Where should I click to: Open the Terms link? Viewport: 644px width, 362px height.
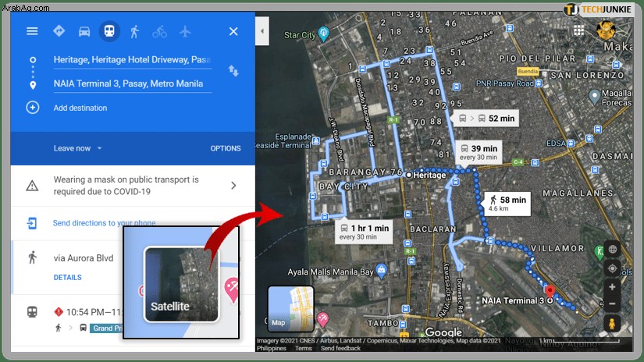pos(303,348)
